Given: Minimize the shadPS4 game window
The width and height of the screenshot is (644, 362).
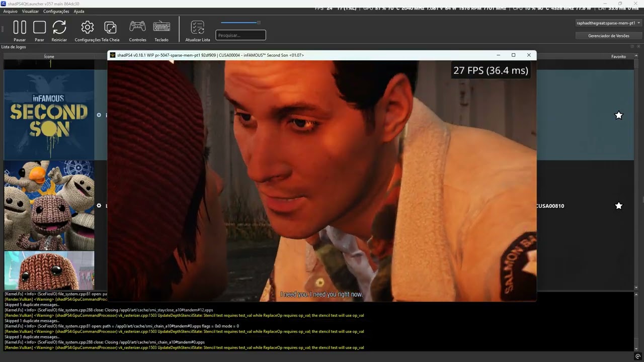Looking at the screenshot, I should (x=498, y=55).
